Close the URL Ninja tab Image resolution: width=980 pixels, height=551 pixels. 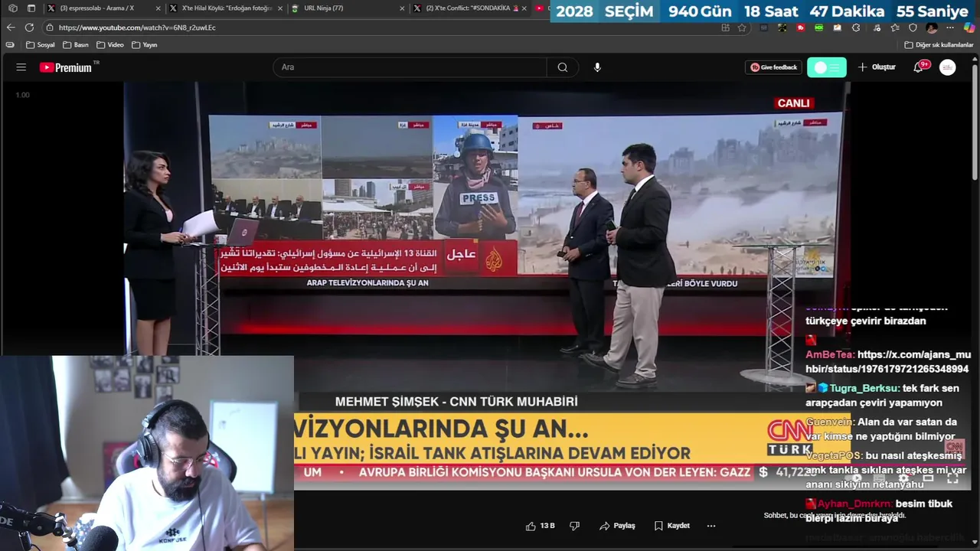403,8
